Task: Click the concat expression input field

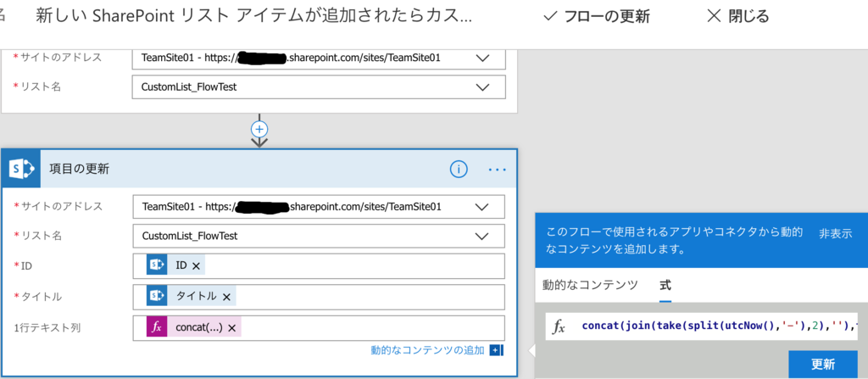Action: pos(701,327)
